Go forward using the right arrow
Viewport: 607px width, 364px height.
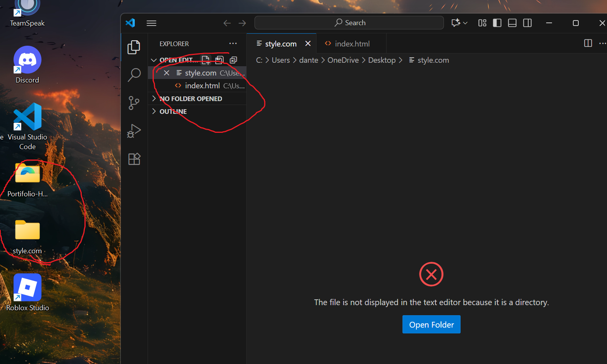tap(242, 23)
